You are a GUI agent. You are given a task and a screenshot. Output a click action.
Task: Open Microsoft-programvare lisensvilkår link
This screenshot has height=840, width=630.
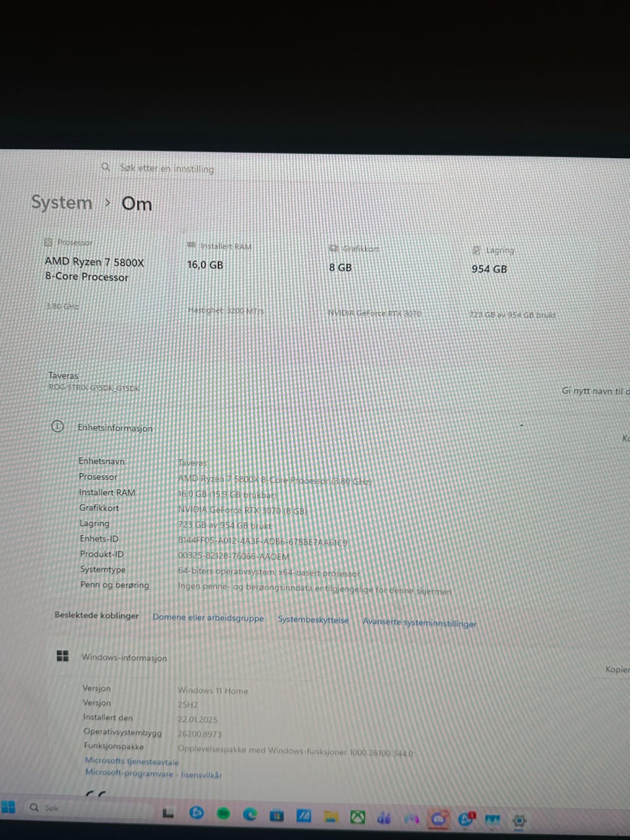pyautogui.click(x=154, y=774)
